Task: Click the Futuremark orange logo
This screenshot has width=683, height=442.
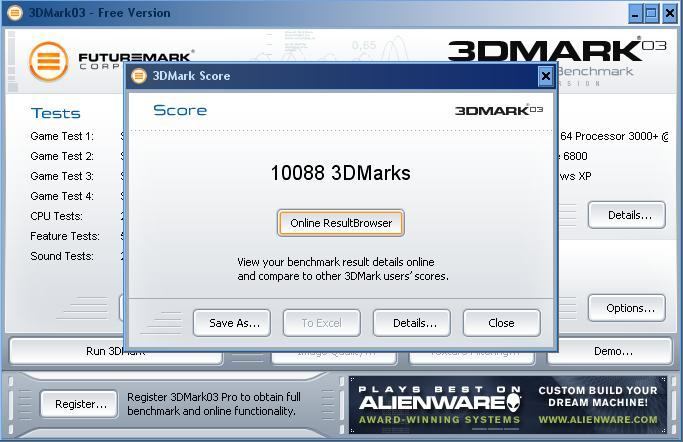Action: click(x=49, y=61)
